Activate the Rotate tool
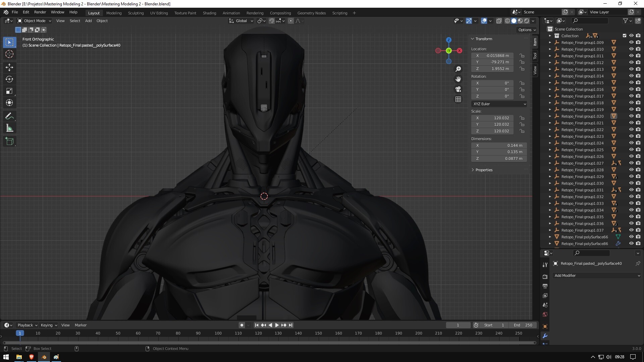This screenshot has width=644, height=362. [9, 79]
